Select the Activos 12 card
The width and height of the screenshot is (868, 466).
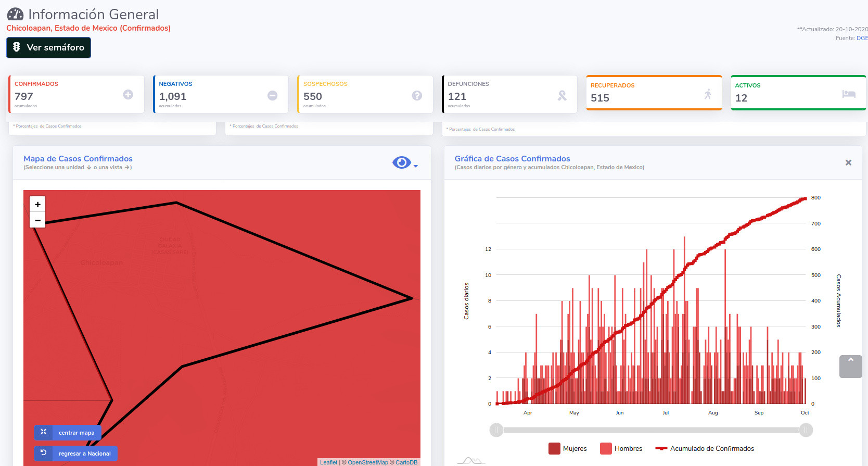[x=798, y=93]
